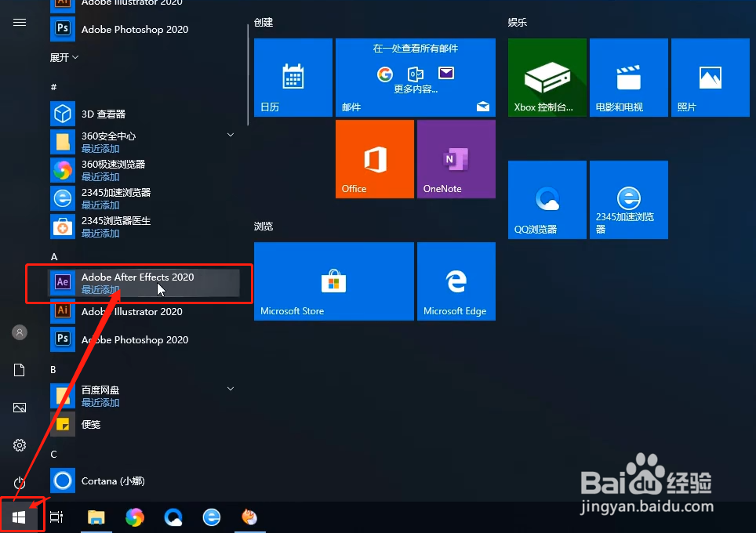Launch Adobe Photoshop 2020 under section A

pos(144,339)
